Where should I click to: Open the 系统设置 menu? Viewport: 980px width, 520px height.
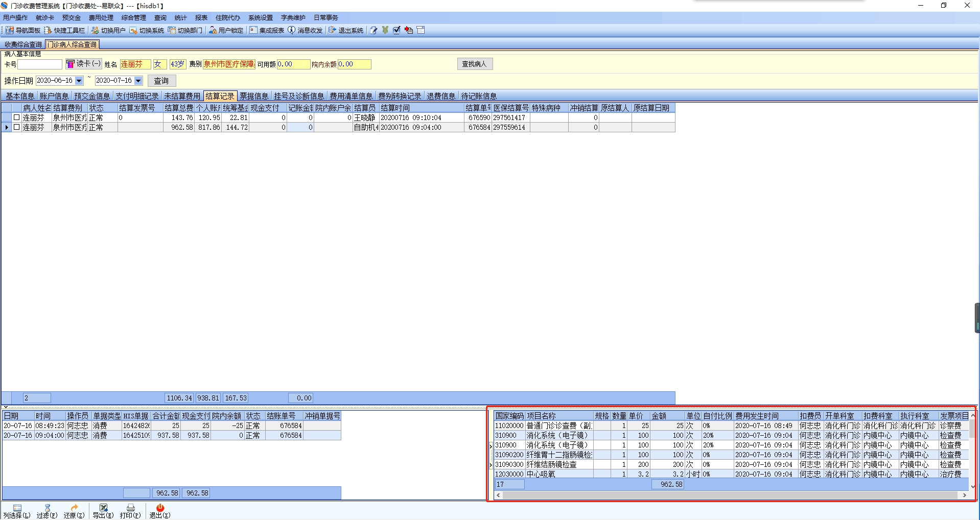coord(261,18)
